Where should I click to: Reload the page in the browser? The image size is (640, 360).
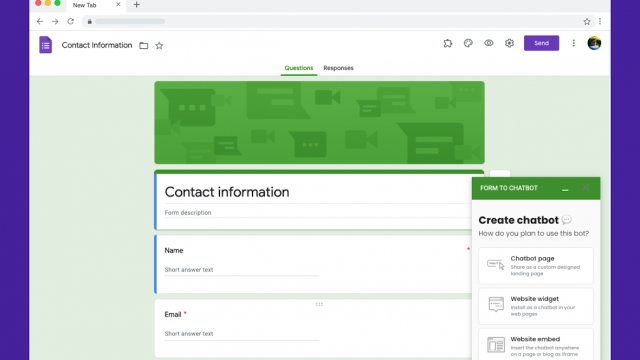pyautogui.click(x=71, y=21)
